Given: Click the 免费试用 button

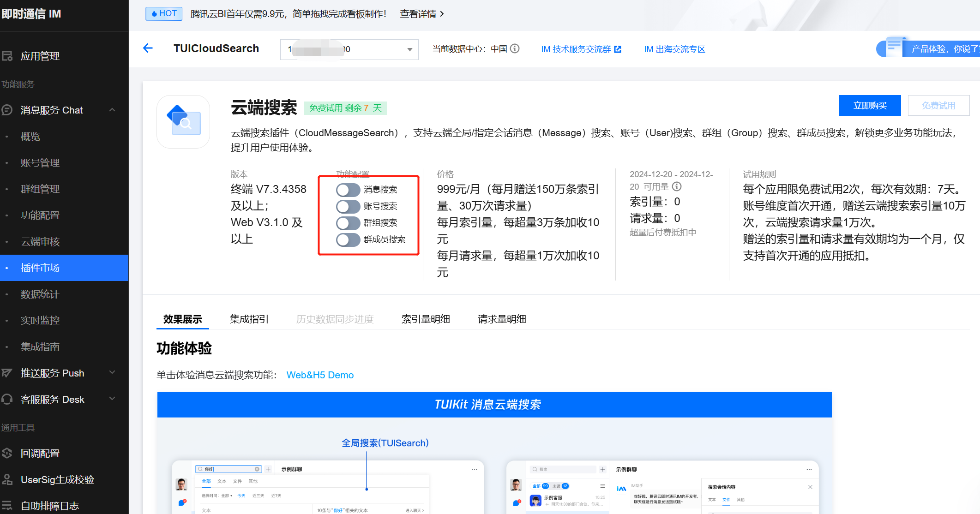Looking at the screenshot, I should click(938, 106).
